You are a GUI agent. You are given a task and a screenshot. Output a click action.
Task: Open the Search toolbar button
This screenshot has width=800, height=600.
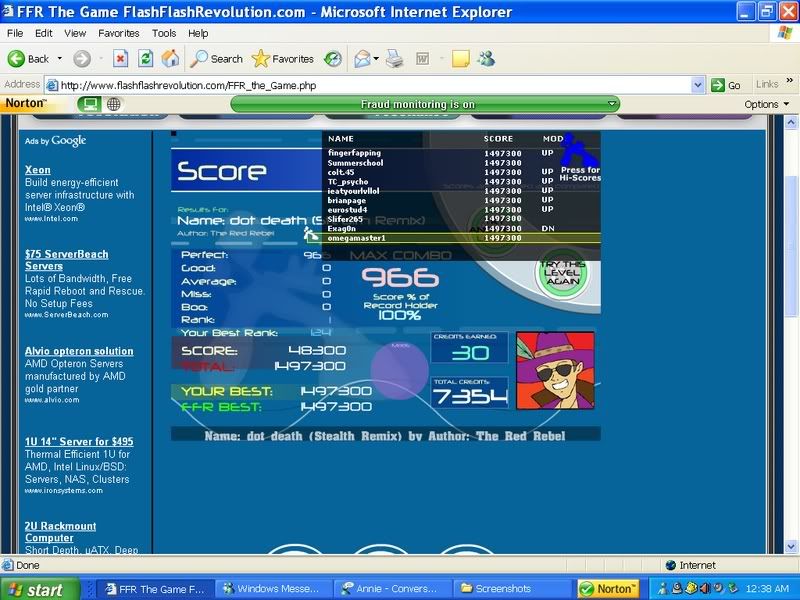tap(217, 59)
